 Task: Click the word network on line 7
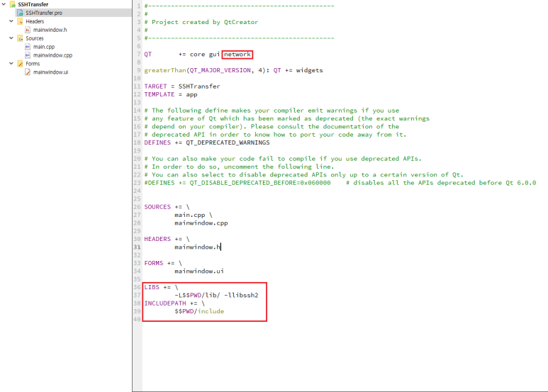[x=237, y=54]
